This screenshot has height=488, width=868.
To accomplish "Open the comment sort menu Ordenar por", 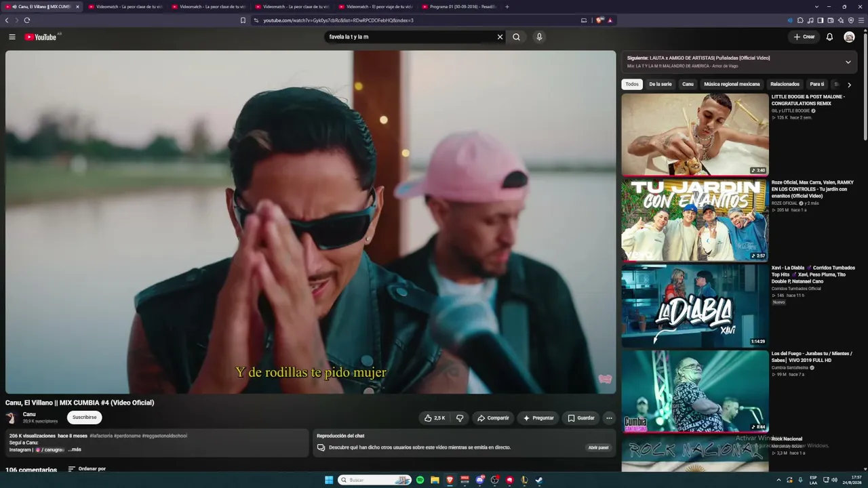I will coord(87,469).
